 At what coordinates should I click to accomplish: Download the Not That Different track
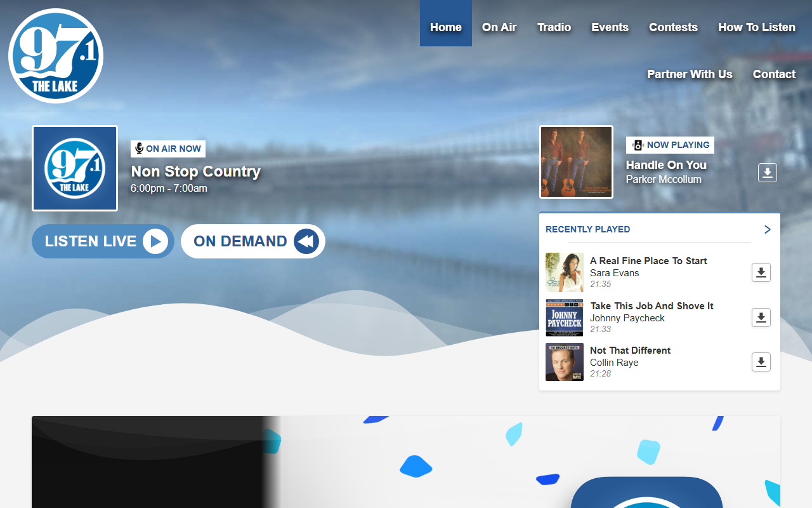761,362
